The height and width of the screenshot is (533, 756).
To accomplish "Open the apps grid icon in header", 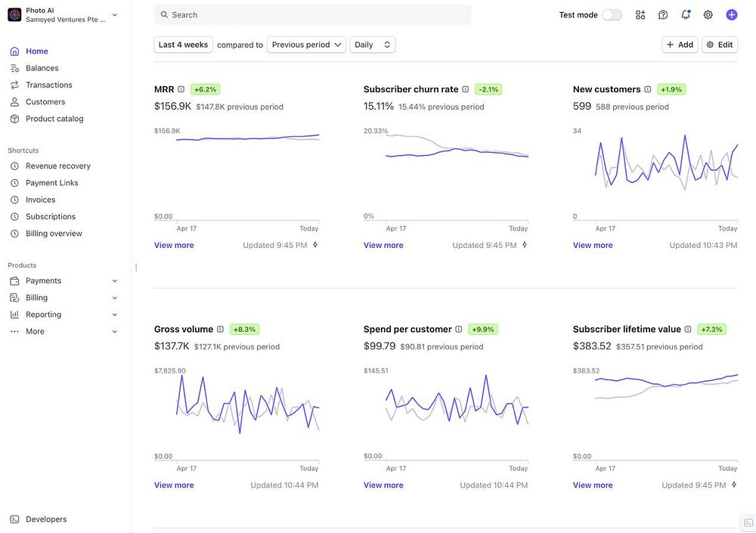I will pyautogui.click(x=640, y=15).
